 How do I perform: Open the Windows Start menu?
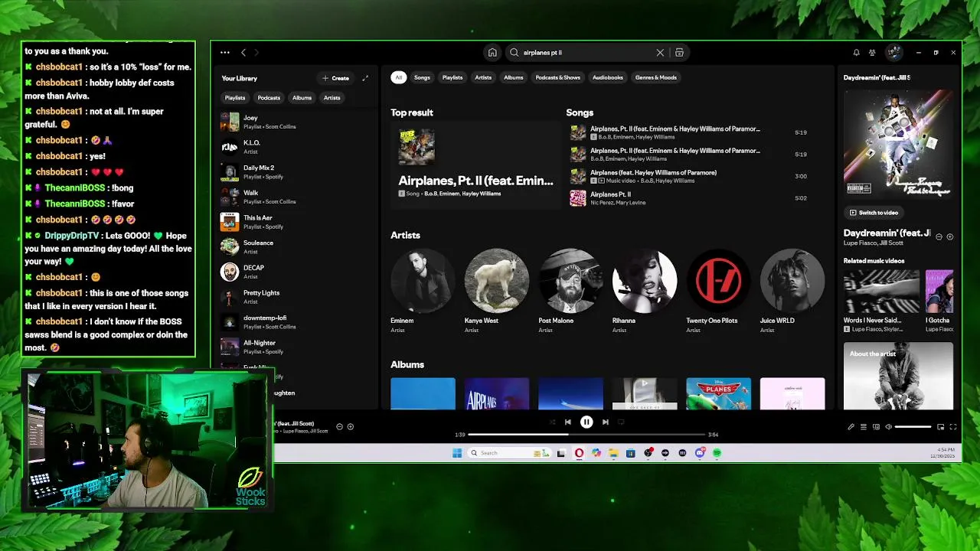pos(457,453)
